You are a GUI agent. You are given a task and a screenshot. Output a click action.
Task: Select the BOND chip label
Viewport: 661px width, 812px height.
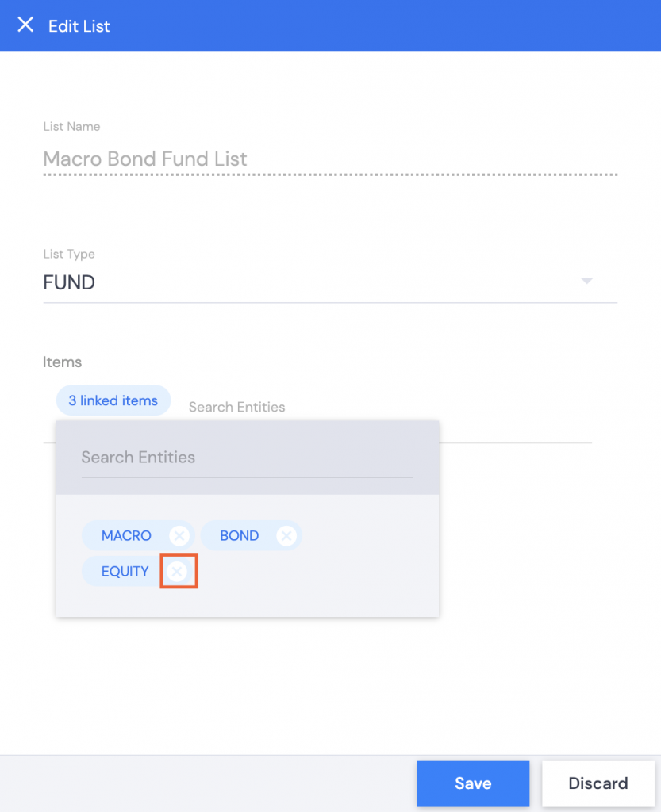[x=240, y=535]
